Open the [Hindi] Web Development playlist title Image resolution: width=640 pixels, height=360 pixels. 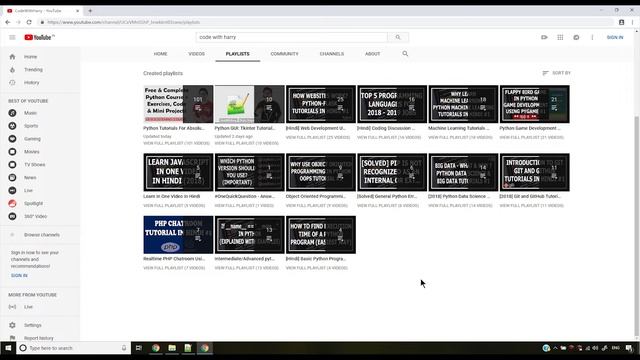pyautogui.click(x=316, y=128)
